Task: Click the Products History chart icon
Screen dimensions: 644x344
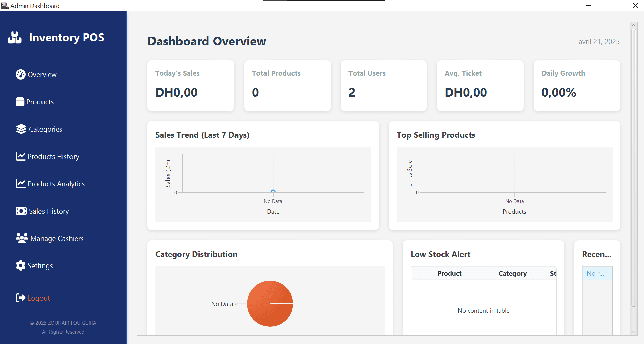Action: click(20, 156)
